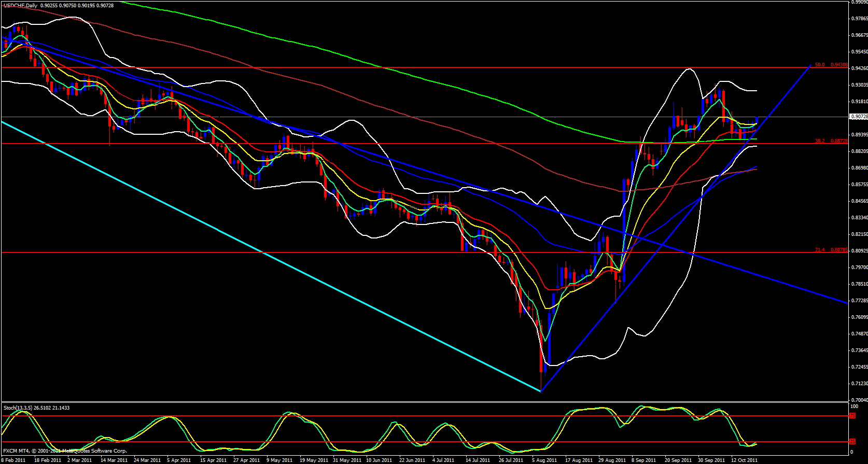Click the 9 May 2011 date label
The width and height of the screenshot is (868, 464).
pyautogui.click(x=279, y=460)
